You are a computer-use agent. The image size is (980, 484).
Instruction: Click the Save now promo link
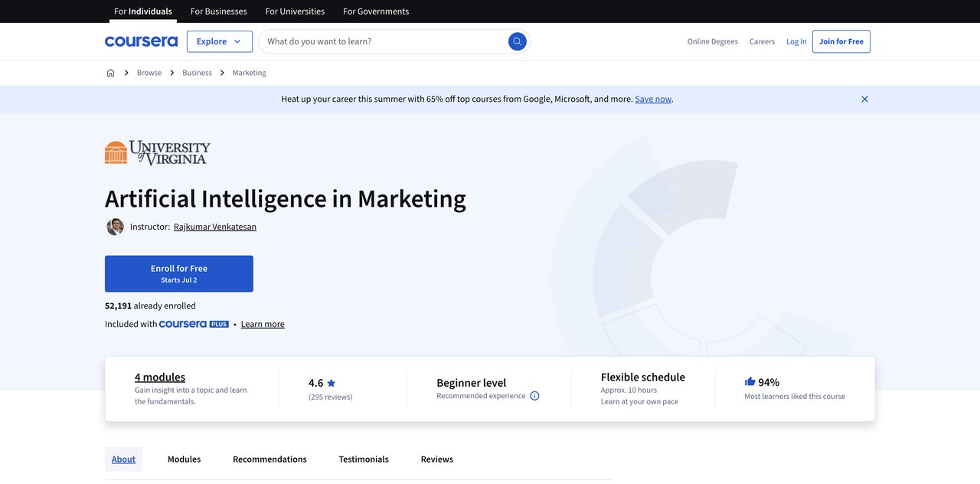point(653,99)
